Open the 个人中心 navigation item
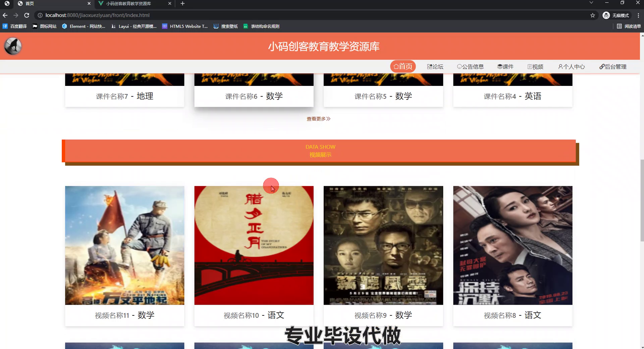Image resolution: width=644 pixels, height=349 pixels. pos(571,66)
